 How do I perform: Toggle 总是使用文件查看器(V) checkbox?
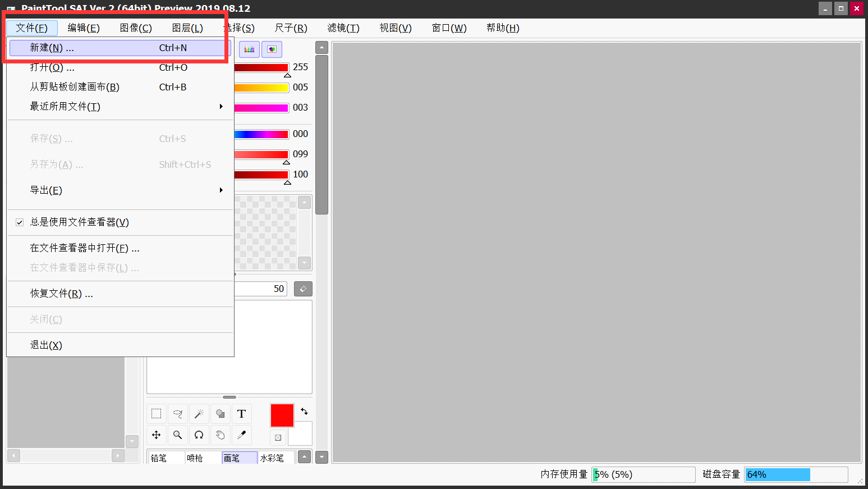(20, 222)
